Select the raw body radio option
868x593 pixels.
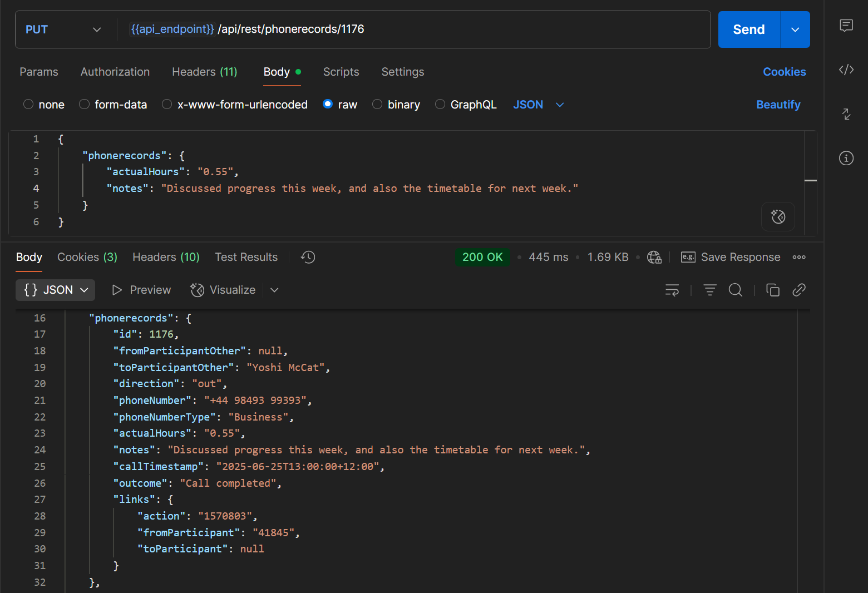(x=328, y=104)
